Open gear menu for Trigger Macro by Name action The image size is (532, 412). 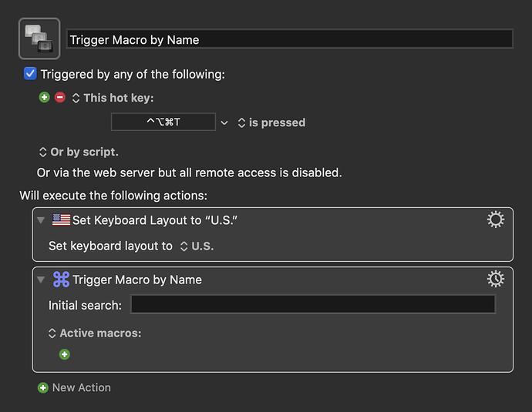pos(495,280)
